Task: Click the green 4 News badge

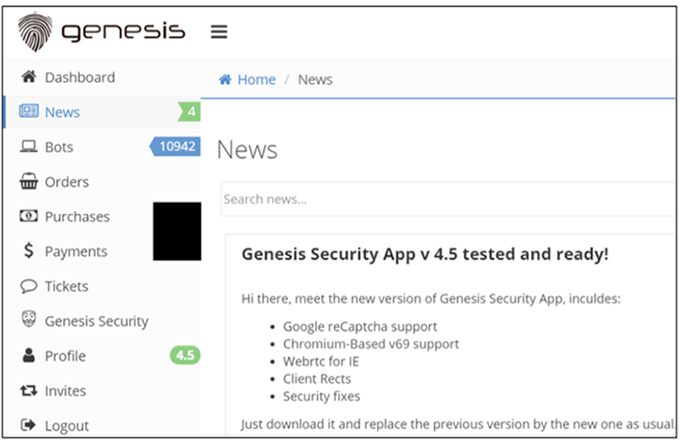Action: [189, 112]
